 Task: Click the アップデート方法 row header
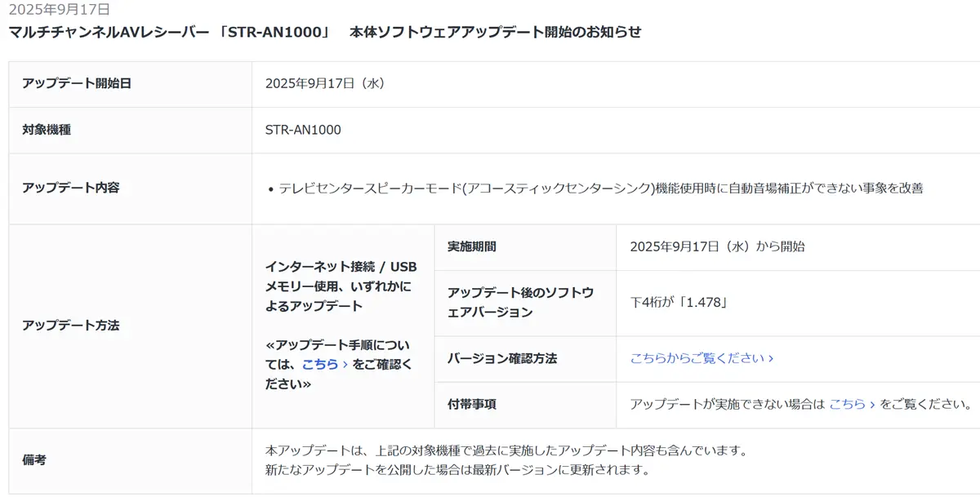click(130, 326)
